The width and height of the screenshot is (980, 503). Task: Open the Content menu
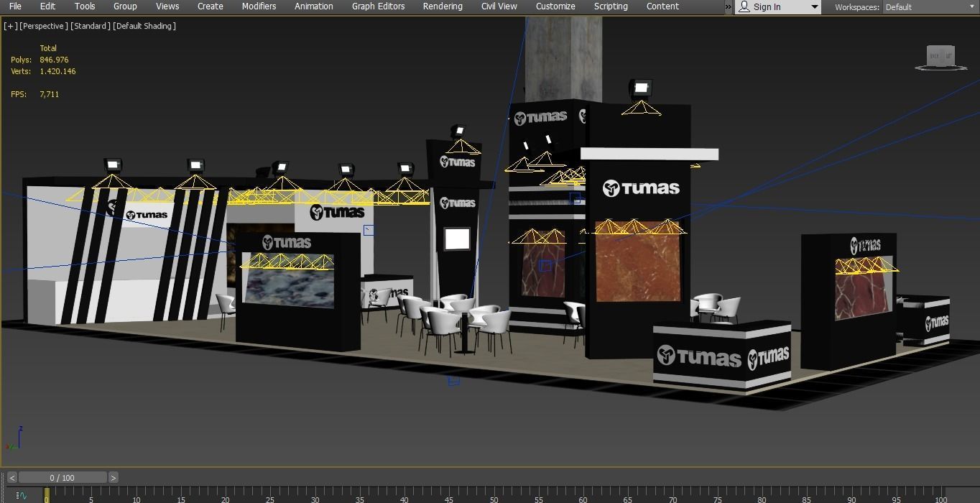662,6
